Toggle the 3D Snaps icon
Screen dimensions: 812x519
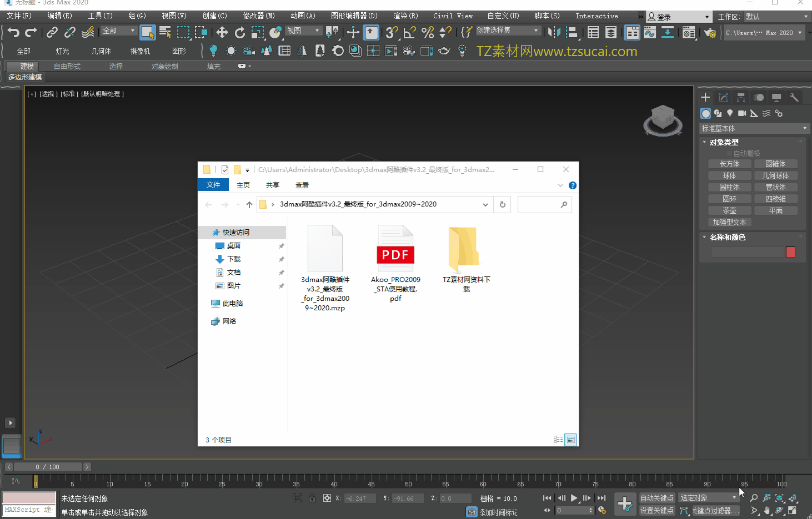(392, 33)
